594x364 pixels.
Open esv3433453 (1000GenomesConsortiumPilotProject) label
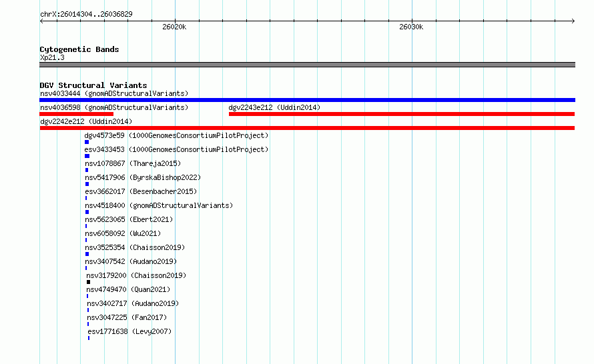click(176, 149)
